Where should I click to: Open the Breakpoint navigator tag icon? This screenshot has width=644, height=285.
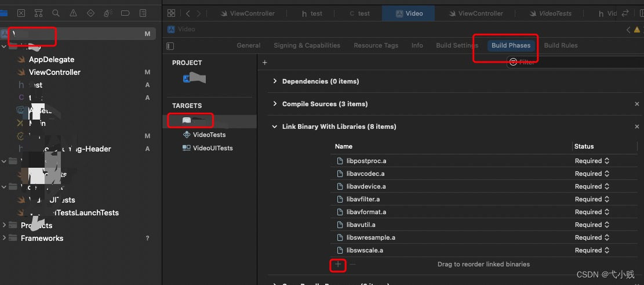(125, 13)
